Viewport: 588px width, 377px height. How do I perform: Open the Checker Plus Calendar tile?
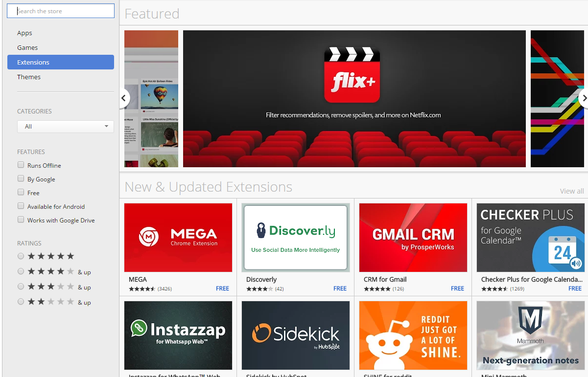coord(531,238)
